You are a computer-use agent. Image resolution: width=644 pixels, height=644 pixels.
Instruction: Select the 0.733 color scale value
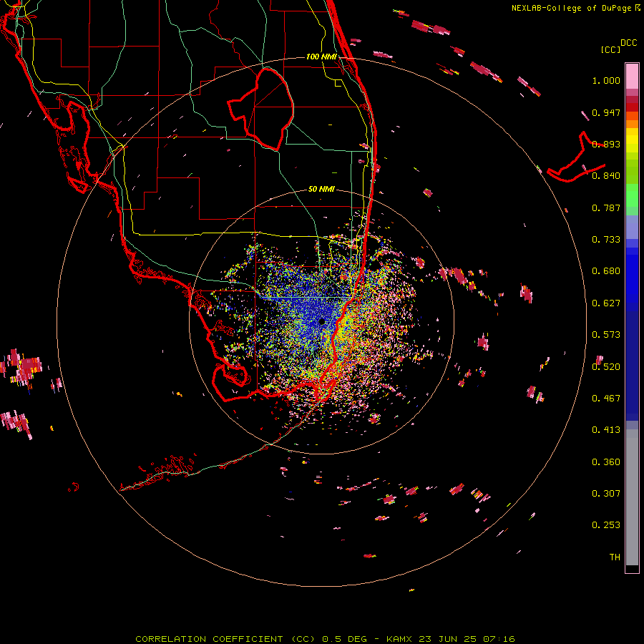point(606,240)
